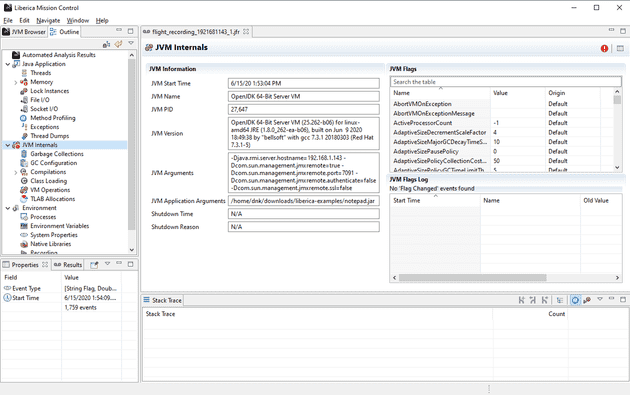Open the Method Profiling page
The width and height of the screenshot is (630, 395).
(x=53, y=118)
